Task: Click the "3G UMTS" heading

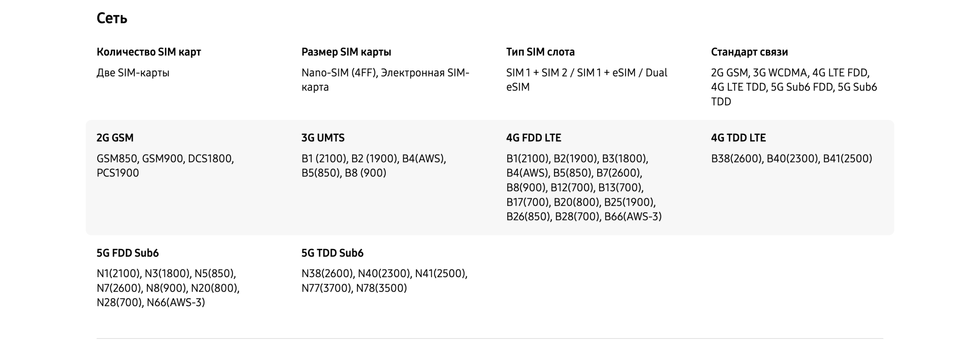Action: [323, 138]
